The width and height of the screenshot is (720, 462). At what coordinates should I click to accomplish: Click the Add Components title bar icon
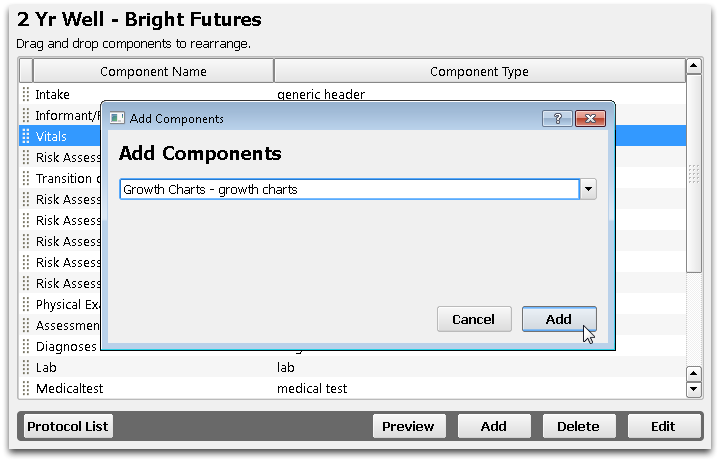pyautogui.click(x=117, y=118)
